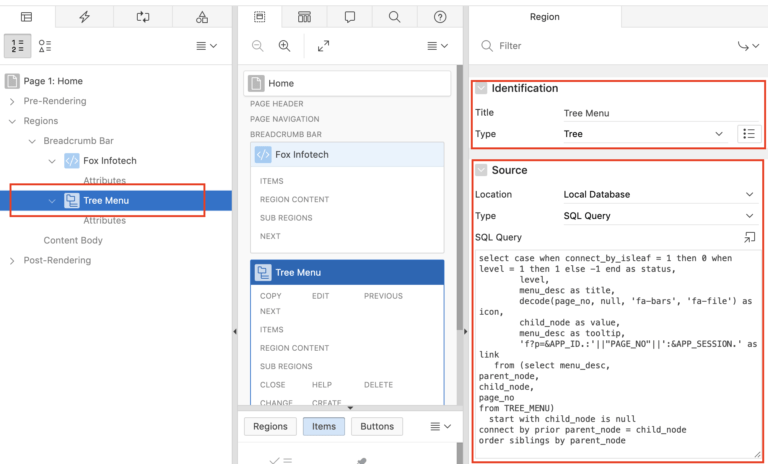Image resolution: width=768 pixels, height=464 pixels.
Task: Switch to the Dynamic Actions lightning tab
Action: pos(85,17)
